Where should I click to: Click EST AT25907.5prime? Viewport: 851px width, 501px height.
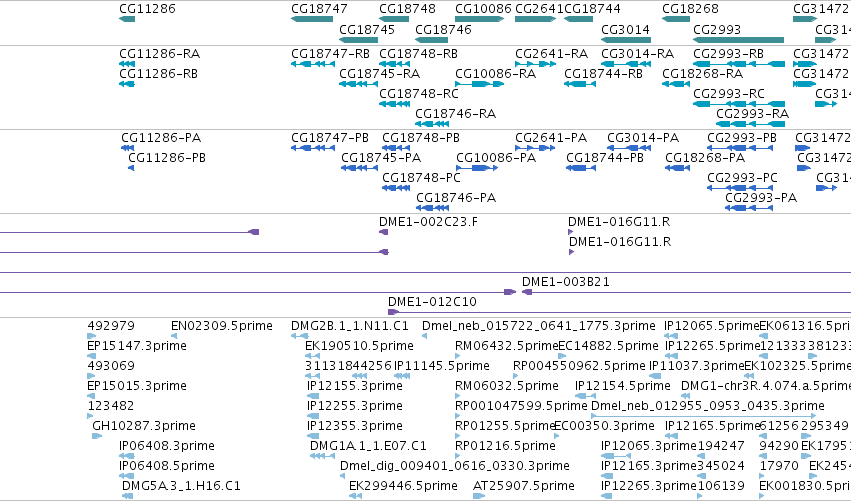click(x=524, y=486)
